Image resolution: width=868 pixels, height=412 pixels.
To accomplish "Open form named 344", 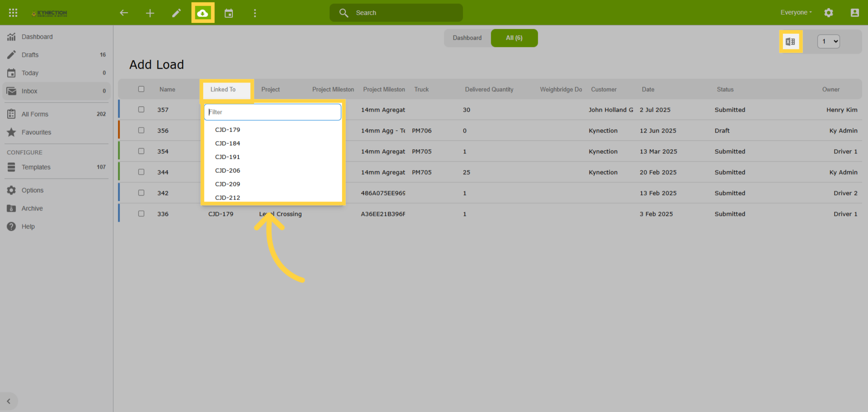I will point(163,172).
